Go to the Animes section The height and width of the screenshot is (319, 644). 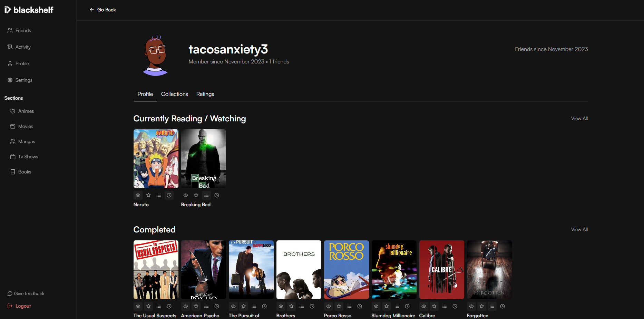pos(22,111)
